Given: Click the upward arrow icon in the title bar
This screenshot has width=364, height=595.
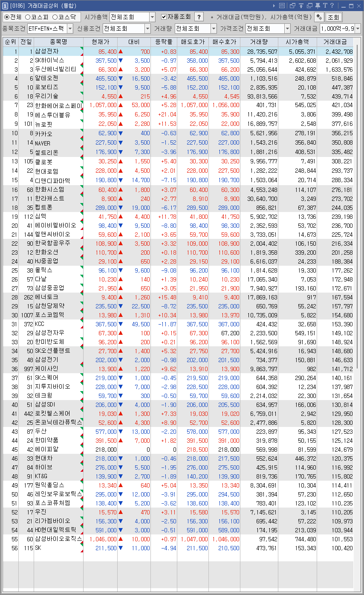Looking at the screenshot, I should (301, 6).
